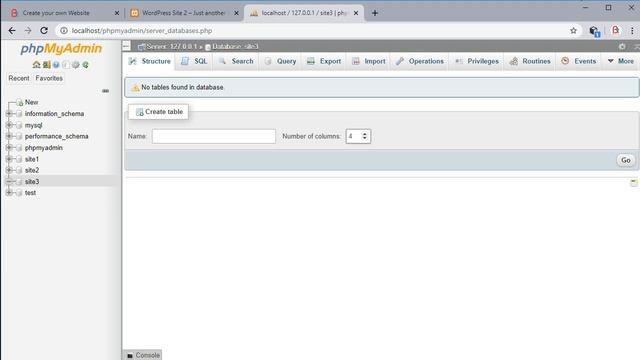Click the page settings gear in breadcrumb bar

(x=622, y=47)
